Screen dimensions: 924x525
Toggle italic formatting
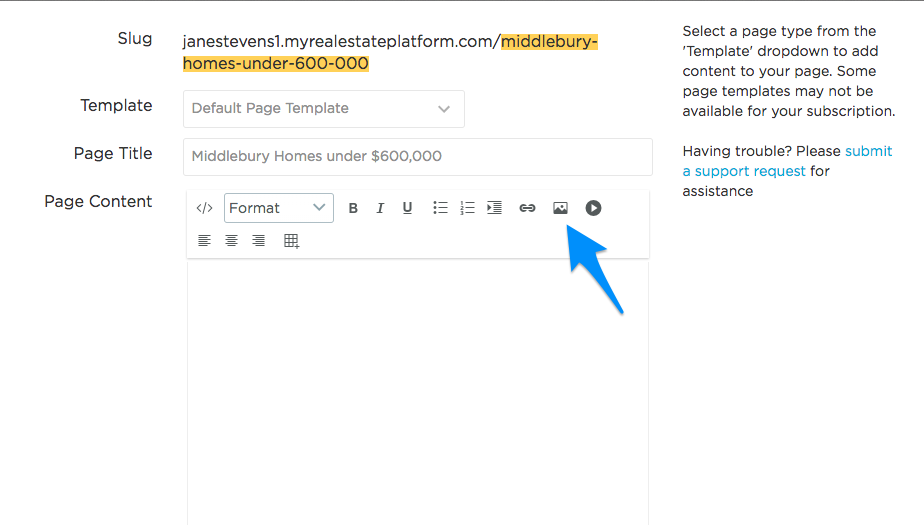[380, 208]
